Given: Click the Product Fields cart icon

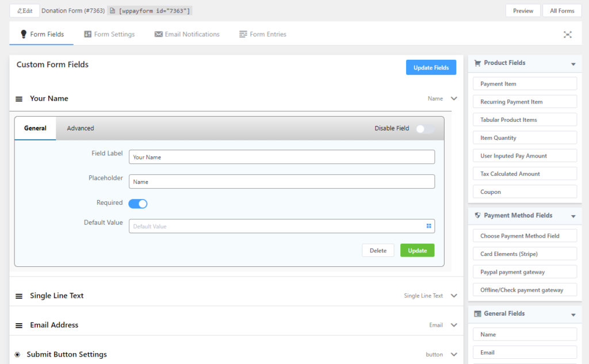Looking at the screenshot, I should point(477,63).
